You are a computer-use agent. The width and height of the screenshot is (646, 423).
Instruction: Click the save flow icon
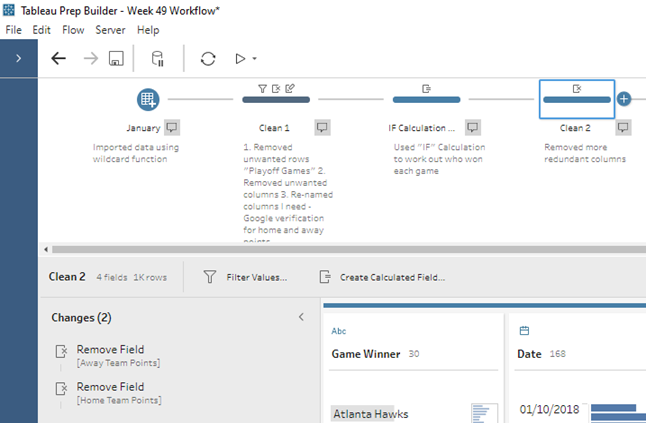tap(115, 58)
